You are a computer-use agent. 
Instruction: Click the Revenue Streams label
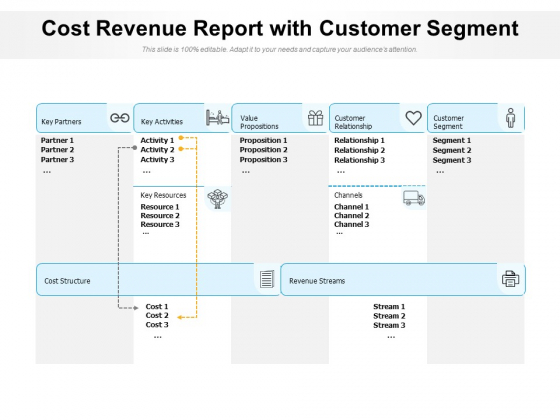tap(317, 281)
